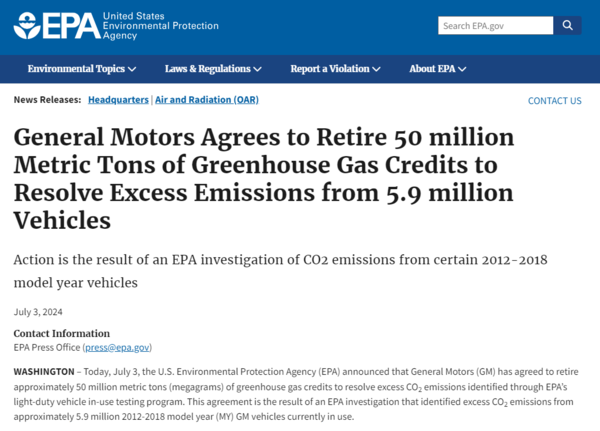The height and width of the screenshot is (431, 600).
Task: Click the chevron next to Environmental Topics
Action: coord(132,69)
